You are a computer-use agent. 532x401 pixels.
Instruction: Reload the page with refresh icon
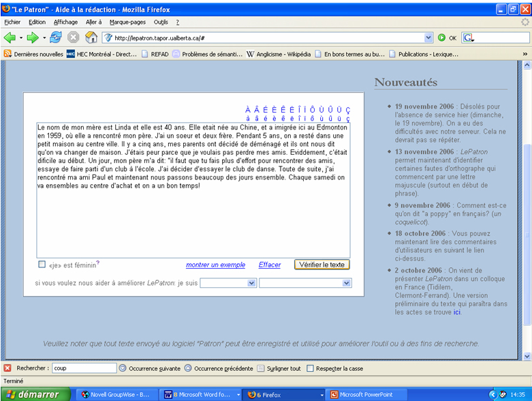click(56, 38)
